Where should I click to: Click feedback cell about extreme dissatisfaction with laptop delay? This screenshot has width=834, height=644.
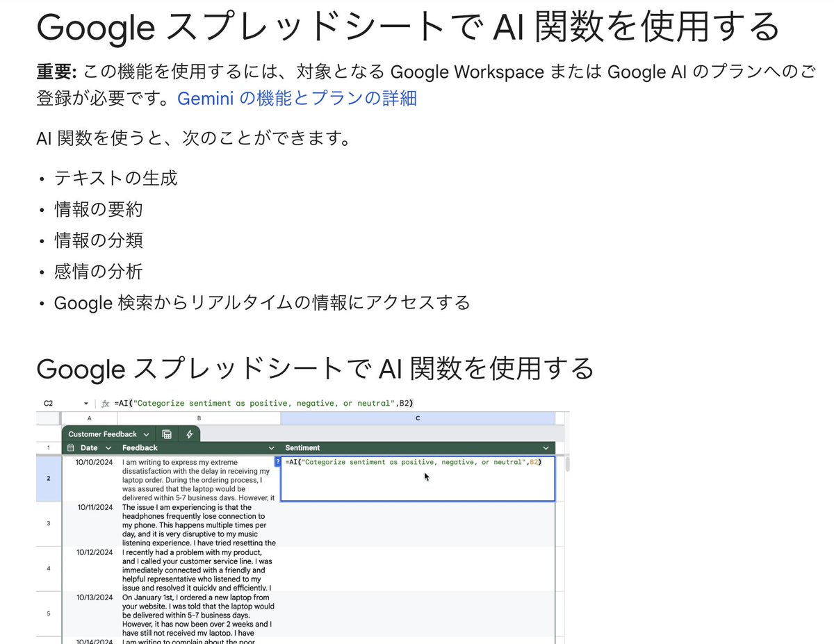click(x=199, y=479)
